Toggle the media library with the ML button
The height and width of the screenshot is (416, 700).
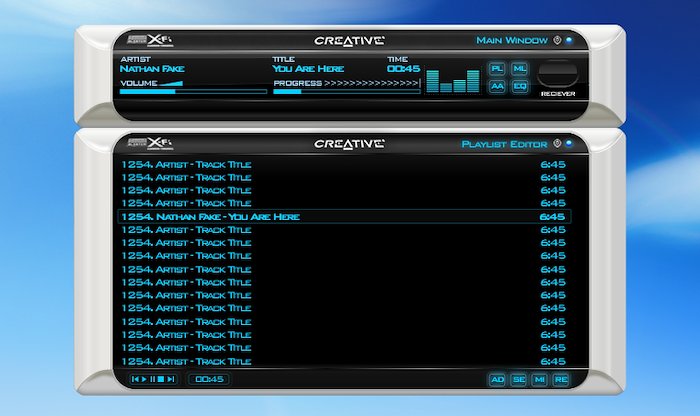click(x=519, y=69)
